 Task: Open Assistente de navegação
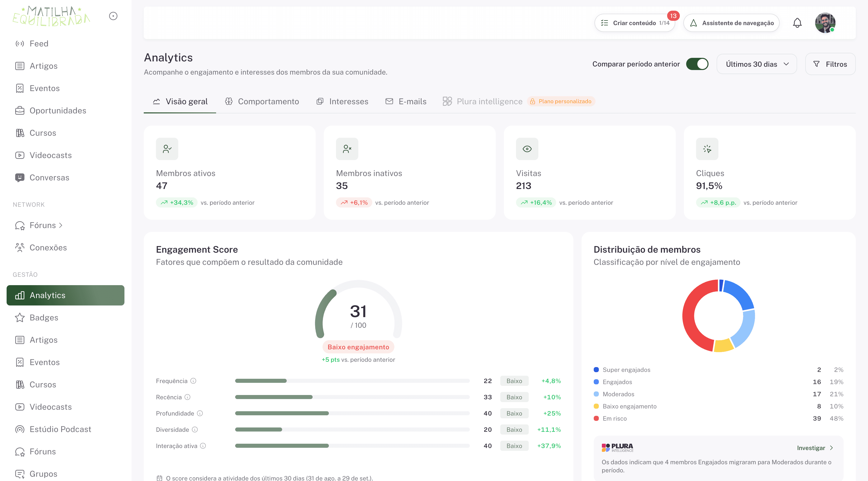coord(731,23)
